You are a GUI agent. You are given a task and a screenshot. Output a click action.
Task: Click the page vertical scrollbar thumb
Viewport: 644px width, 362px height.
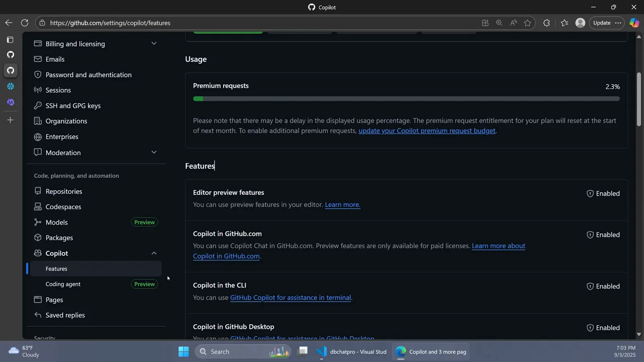(639, 99)
